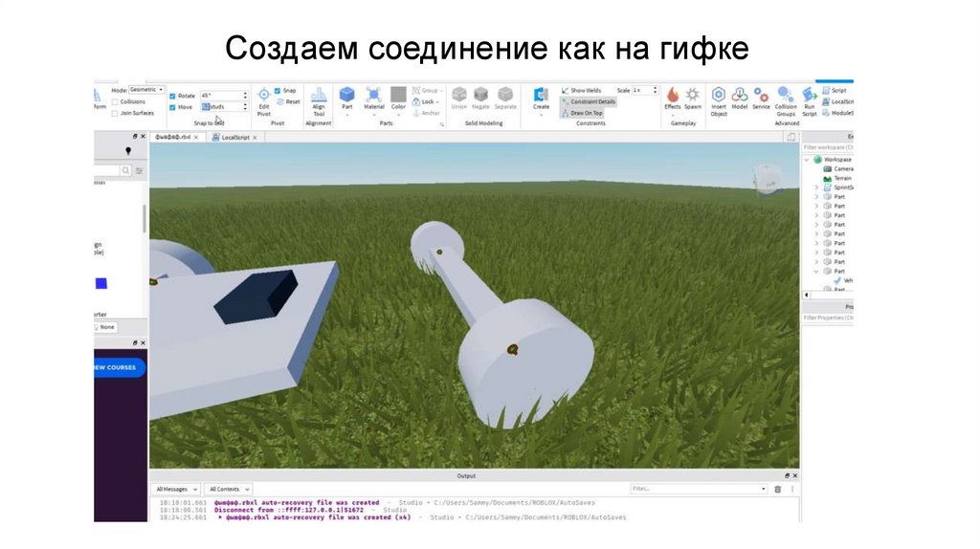Uncheck the Rotate snap checkbox
Viewport: 980px width, 549px height.
point(172,97)
